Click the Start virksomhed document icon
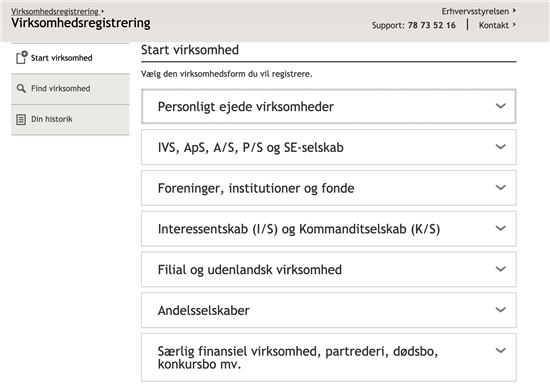Viewport: 550px width, 391px height. (x=21, y=58)
